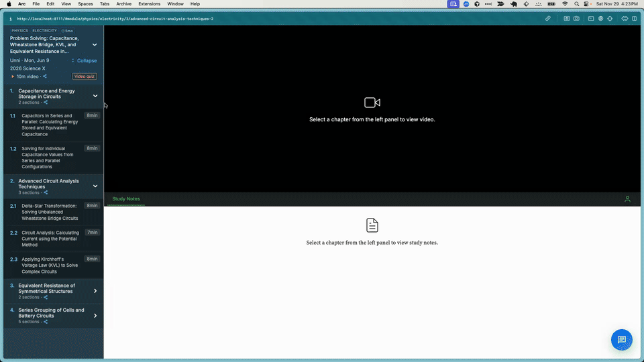644x362 pixels.
Task: Select section 1.1 Capacitors in Series and Parallel
Action: pyautogui.click(x=47, y=125)
